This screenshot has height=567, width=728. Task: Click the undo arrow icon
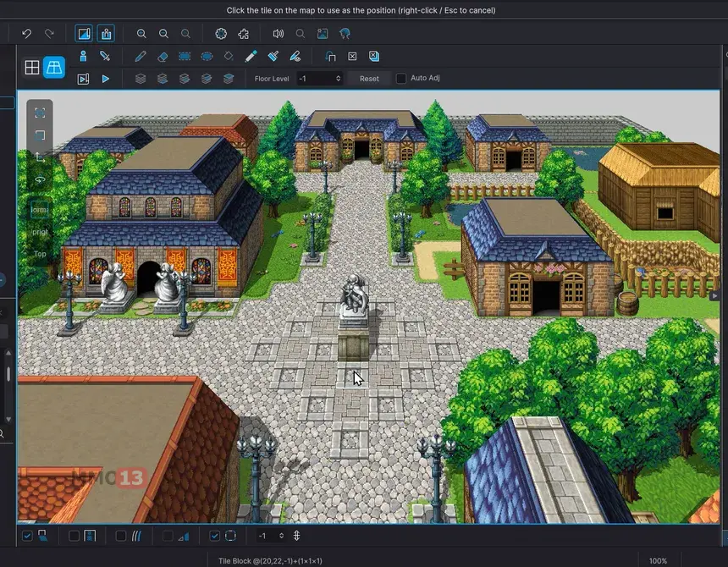pos(26,33)
